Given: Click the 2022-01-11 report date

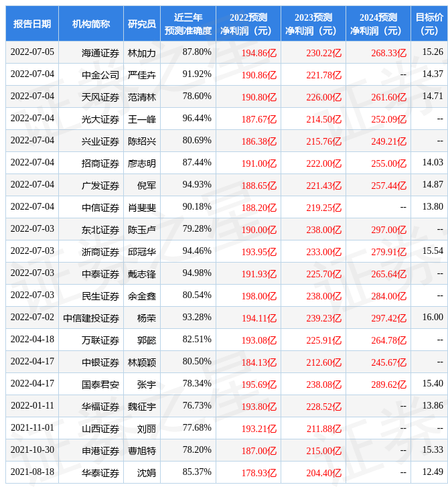Looking at the screenshot, I should point(32,405).
